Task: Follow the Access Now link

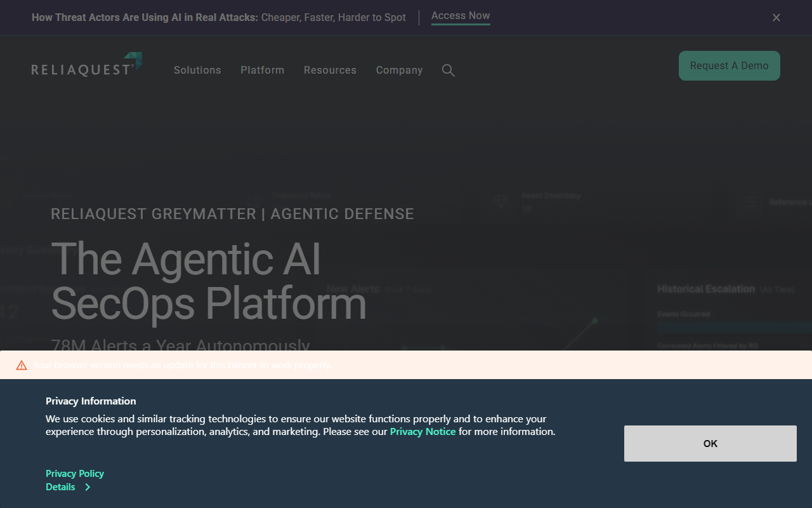Action: pyautogui.click(x=461, y=16)
